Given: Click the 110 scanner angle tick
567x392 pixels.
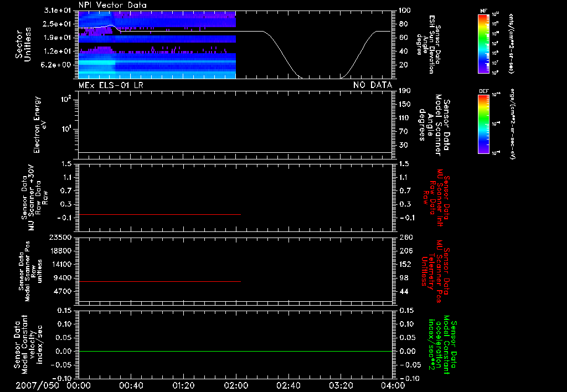Looking at the screenshot, I should coord(405,118).
